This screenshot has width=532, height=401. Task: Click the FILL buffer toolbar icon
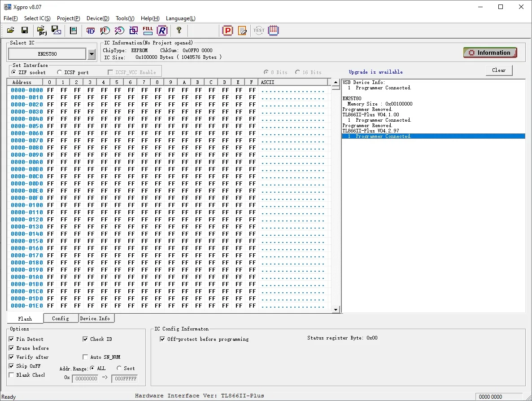[x=148, y=31]
